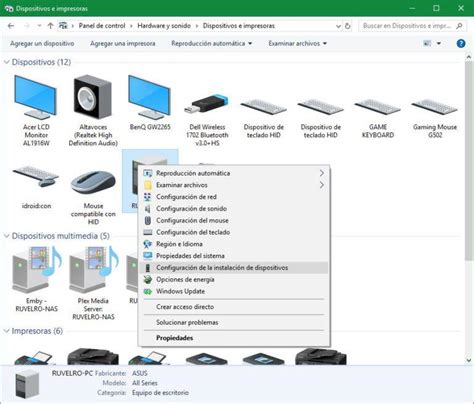The image size is (474, 404).
Task: Collapse the Impresoras (6) section
Action: 6,331
